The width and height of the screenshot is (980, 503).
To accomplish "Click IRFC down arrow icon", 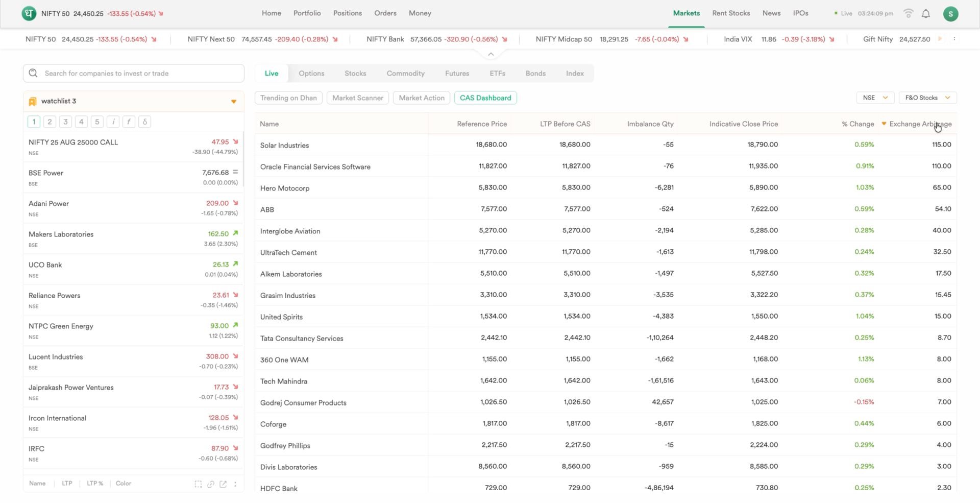I will coord(235,448).
